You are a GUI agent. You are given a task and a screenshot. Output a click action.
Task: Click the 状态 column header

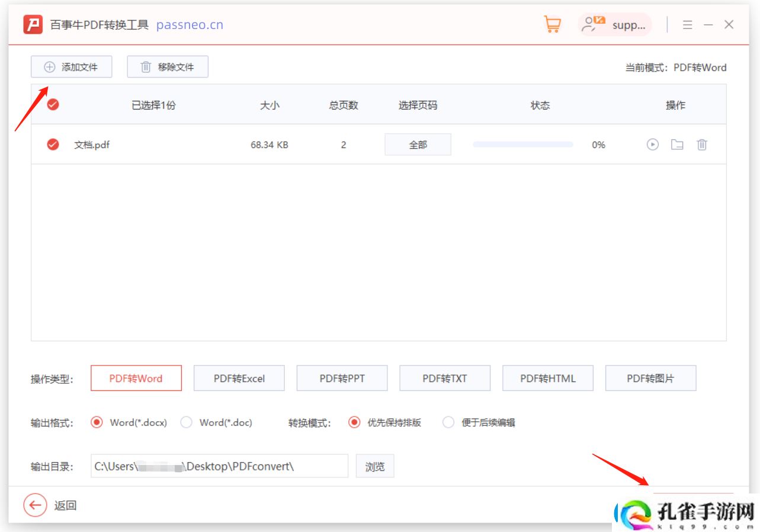pyautogui.click(x=540, y=105)
